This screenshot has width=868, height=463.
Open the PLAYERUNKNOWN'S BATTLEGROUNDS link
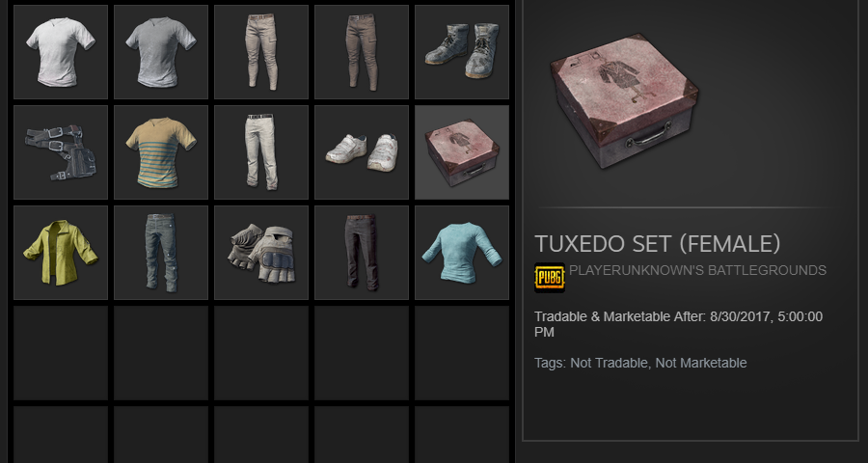(x=697, y=270)
